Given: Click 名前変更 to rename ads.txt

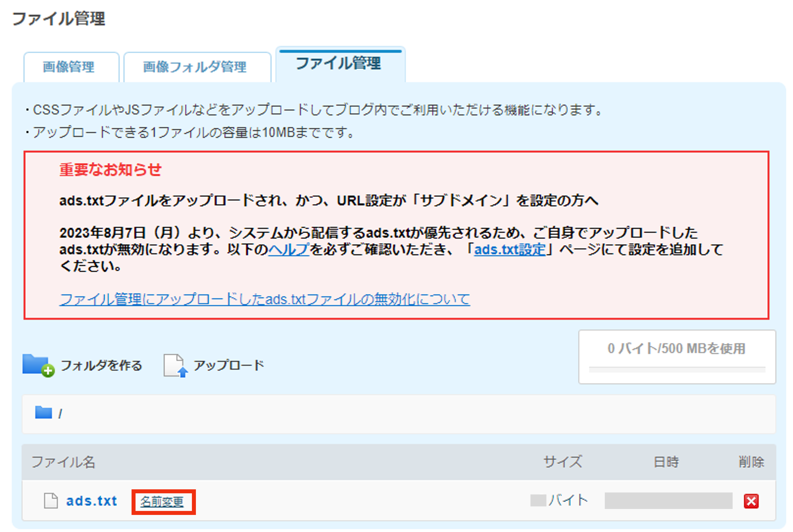Looking at the screenshot, I should [x=162, y=502].
